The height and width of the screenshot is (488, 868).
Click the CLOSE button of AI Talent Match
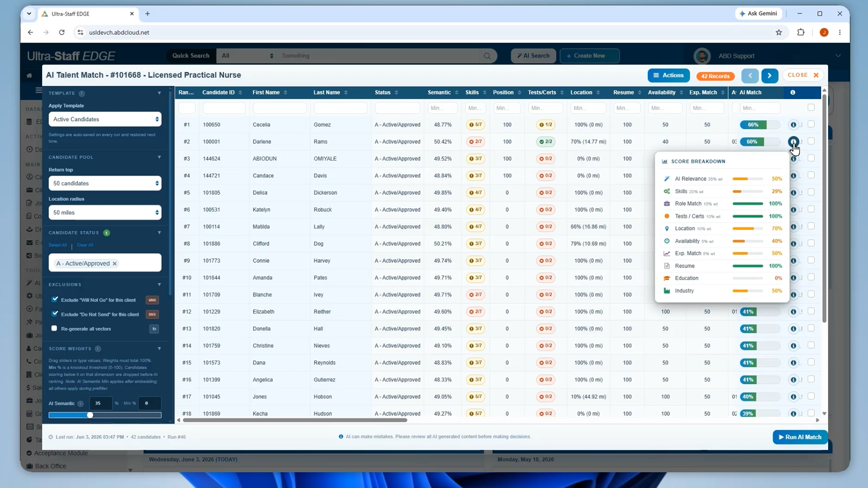point(803,75)
